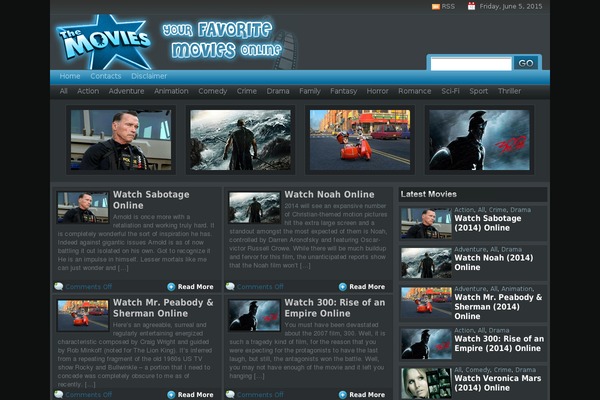This screenshot has height=400, width=600.
Task: Click Comments Off text under the Sabotage post
Action: click(89, 287)
